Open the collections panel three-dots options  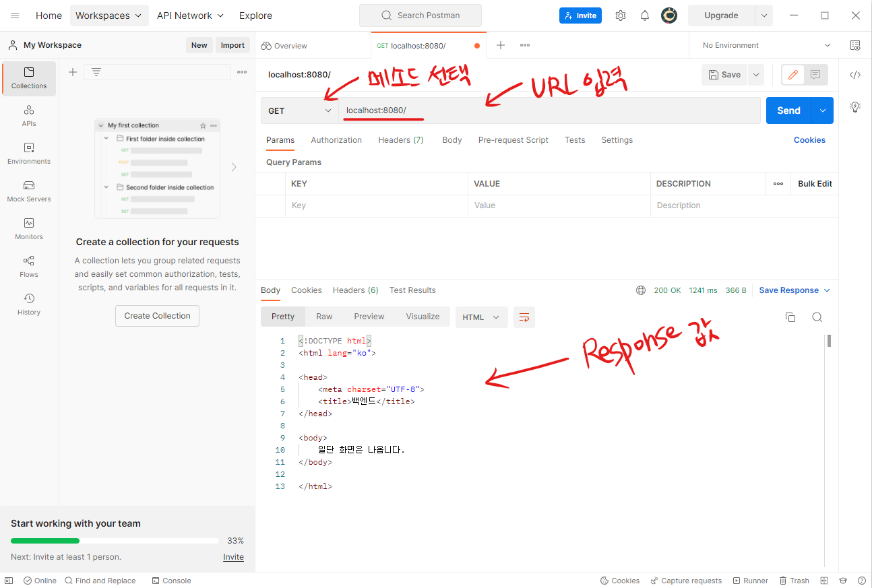[x=242, y=72]
